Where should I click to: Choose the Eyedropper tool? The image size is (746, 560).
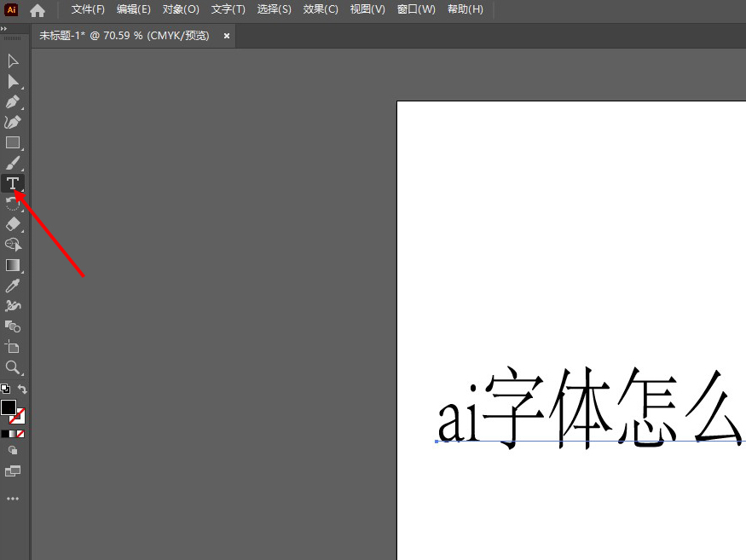[x=13, y=286]
